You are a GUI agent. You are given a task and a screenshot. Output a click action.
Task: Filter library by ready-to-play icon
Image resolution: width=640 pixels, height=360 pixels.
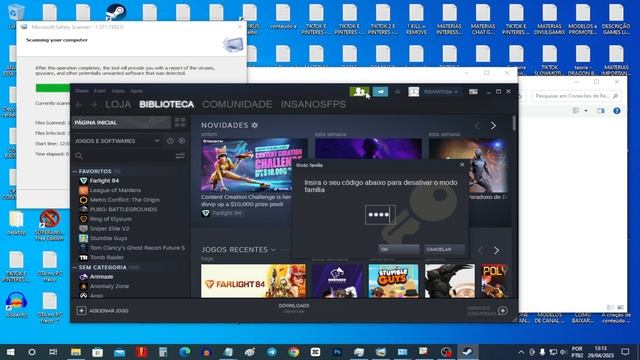tap(182, 141)
